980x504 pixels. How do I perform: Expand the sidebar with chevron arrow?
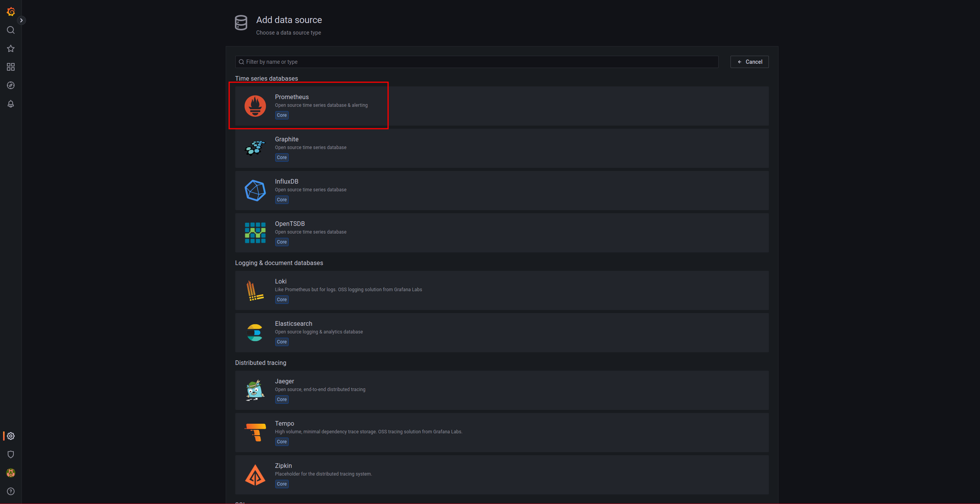[x=21, y=20]
